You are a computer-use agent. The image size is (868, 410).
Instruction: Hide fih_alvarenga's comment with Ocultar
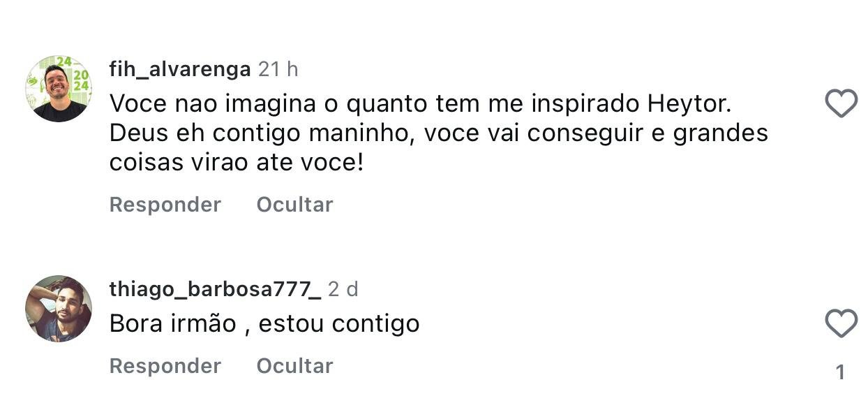(x=294, y=205)
